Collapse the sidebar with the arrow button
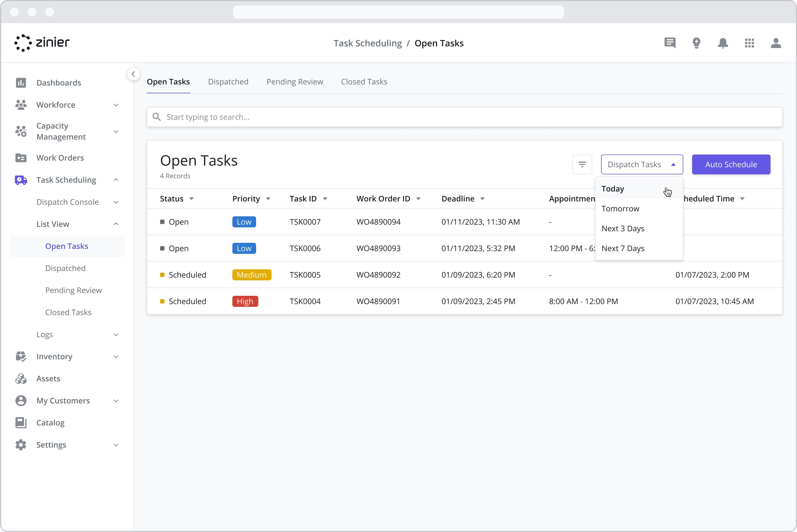Image resolution: width=797 pixels, height=532 pixels. 133,74
